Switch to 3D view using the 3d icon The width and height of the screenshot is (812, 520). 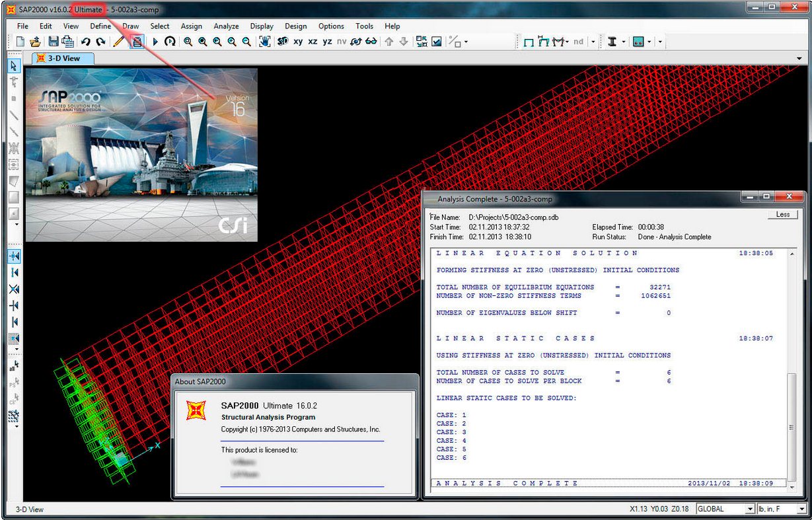pyautogui.click(x=281, y=41)
